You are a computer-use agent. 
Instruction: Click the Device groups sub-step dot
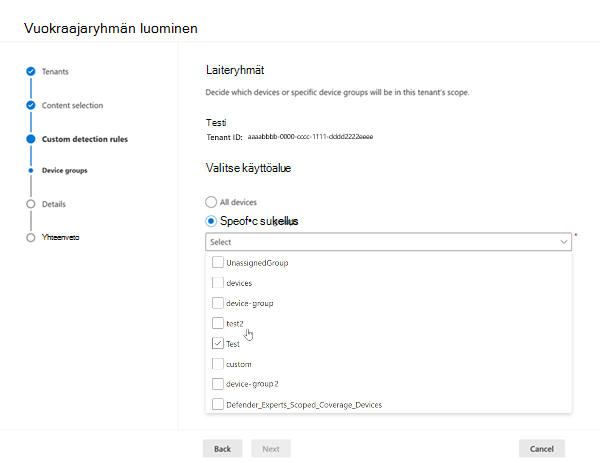pyautogui.click(x=31, y=170)
